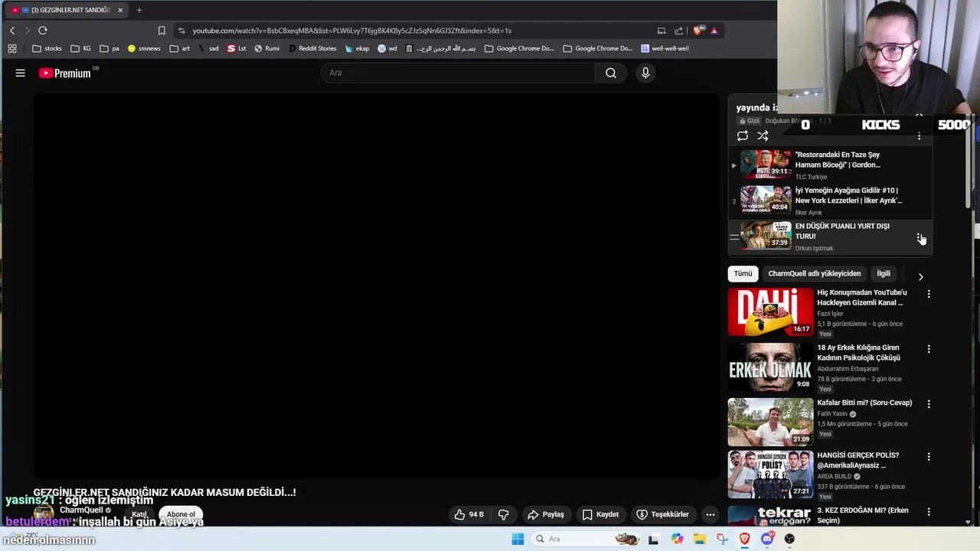980x551 pixels.
Task: Open the 'HANGİSİ GERÇEK POLİS?' video title
Action: pyautogui.click(x=857, y=460)
